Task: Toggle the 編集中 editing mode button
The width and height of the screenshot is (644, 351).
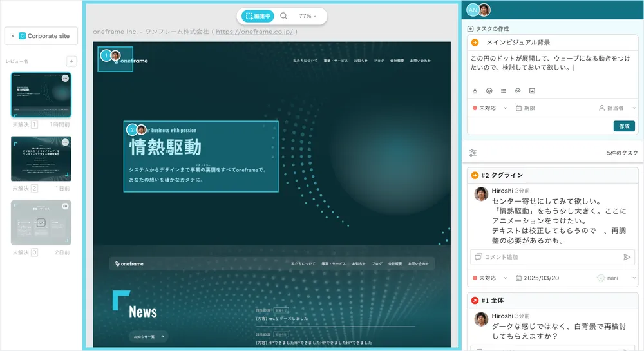Action: [x=258, y=16]
